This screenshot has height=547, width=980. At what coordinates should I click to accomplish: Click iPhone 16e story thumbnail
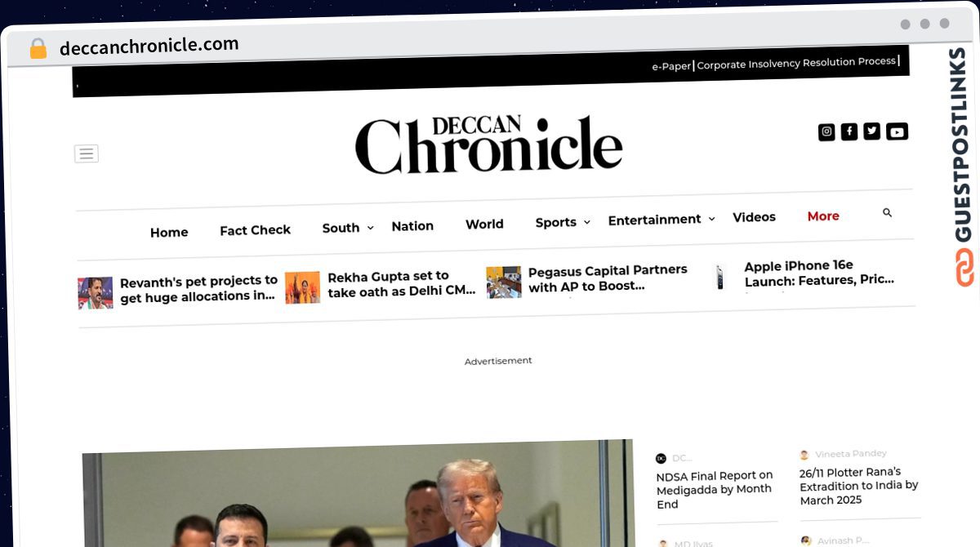coord(719,277)
